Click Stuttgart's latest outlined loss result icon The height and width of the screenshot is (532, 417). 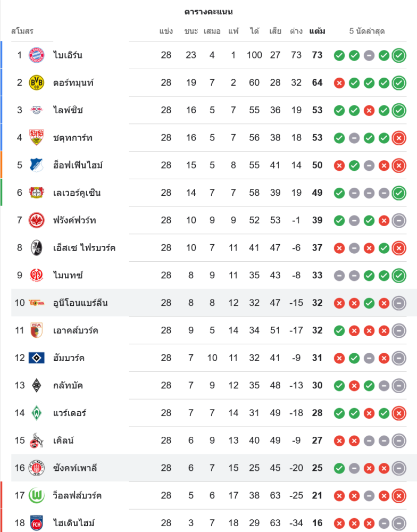[x=399, y=138]
